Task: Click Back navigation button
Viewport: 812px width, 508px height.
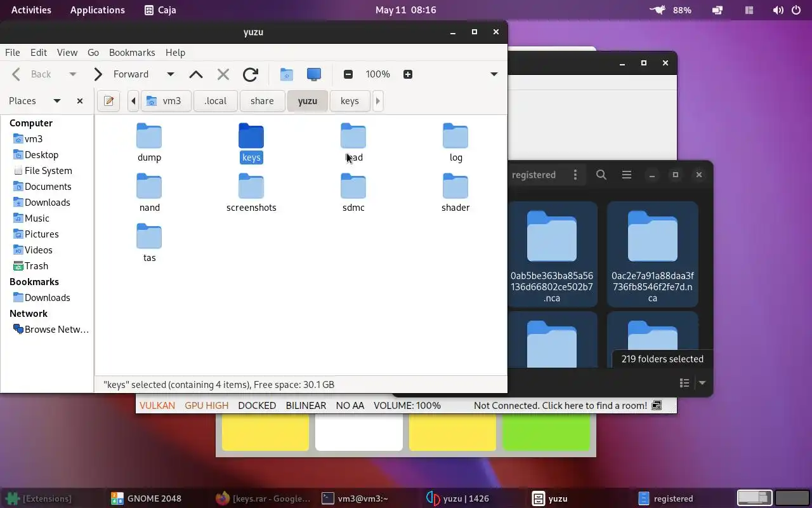Action: click(x=33, y=74)
